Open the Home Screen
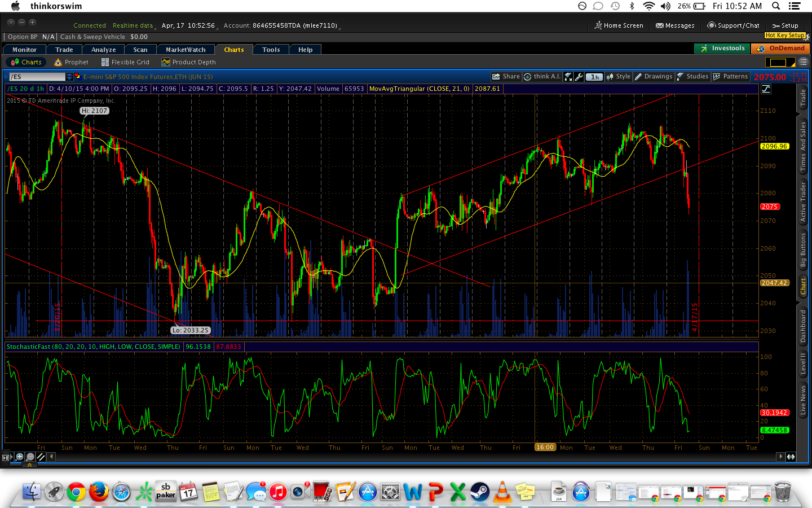 coord(619,25)
